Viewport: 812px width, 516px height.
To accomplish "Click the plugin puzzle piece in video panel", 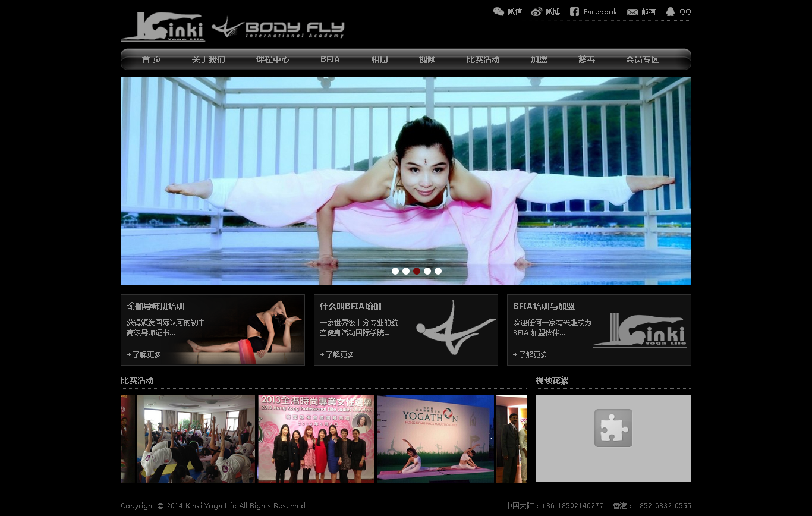I will (613, 428).
